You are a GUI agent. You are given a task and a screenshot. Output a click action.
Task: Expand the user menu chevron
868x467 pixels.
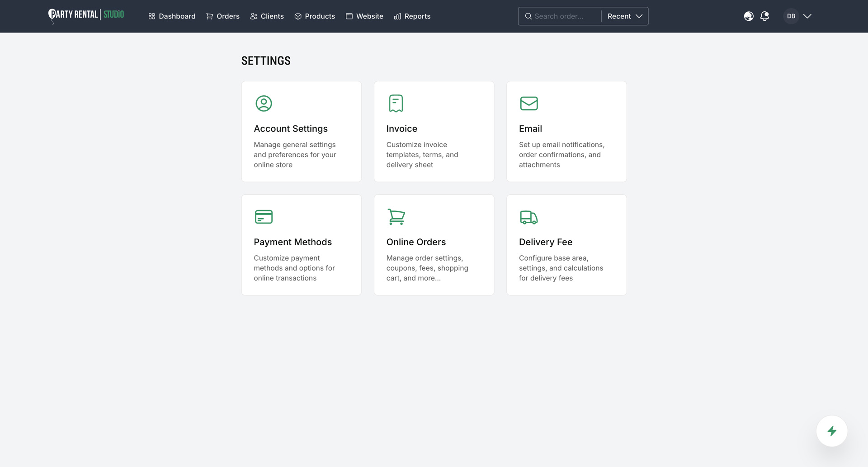807,16
